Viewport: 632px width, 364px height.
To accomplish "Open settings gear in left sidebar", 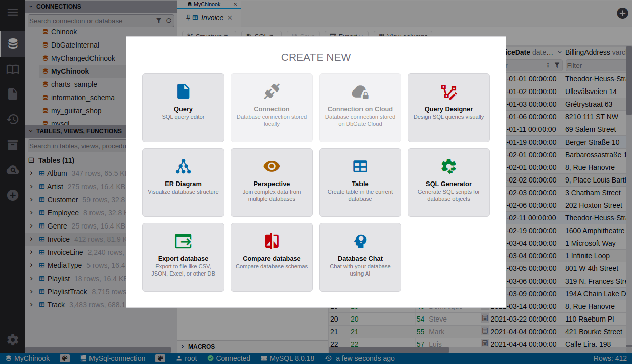I will point(13,340).
